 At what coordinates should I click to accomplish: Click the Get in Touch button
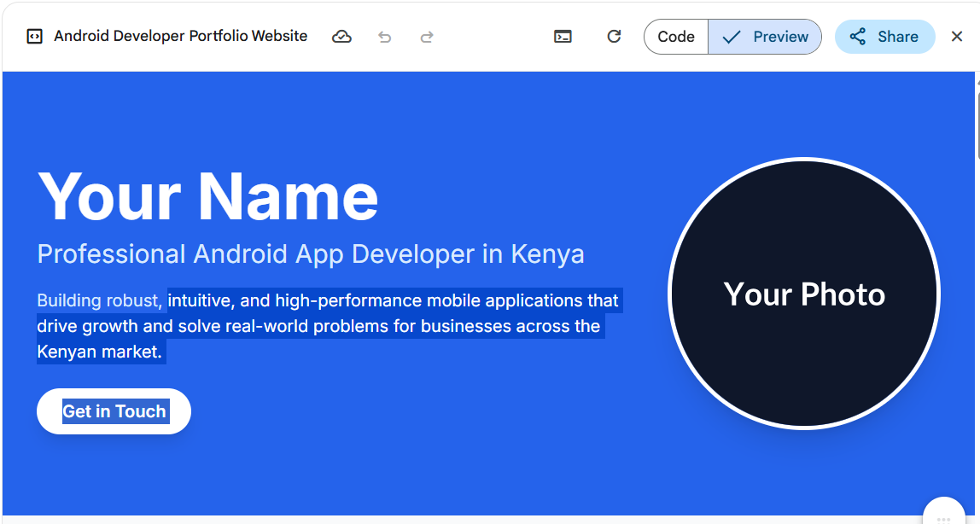114,411
